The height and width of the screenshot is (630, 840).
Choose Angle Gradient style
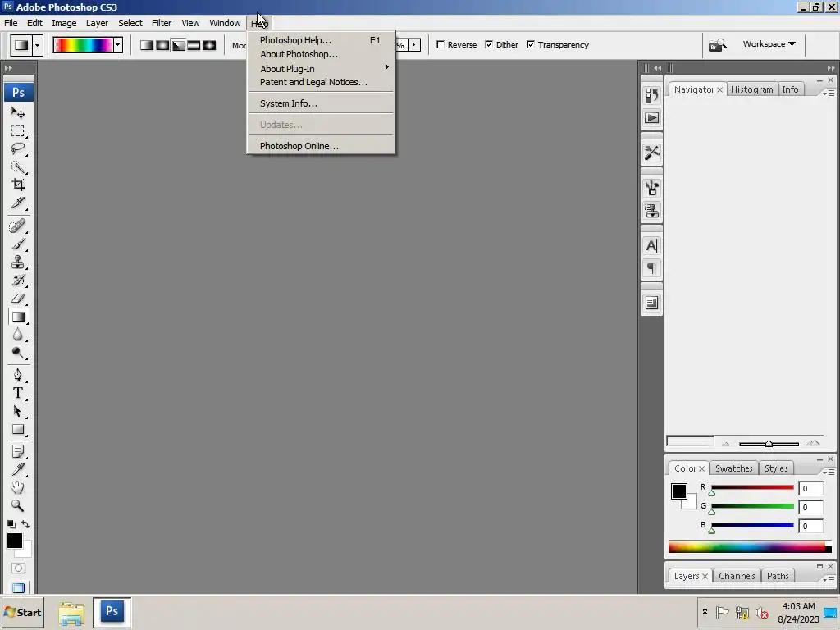pos(178,45)
